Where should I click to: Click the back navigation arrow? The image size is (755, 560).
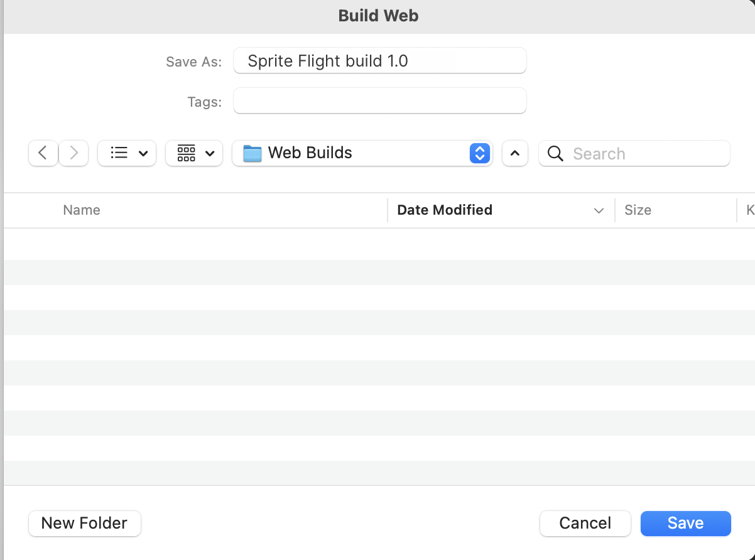pos(43,153)
